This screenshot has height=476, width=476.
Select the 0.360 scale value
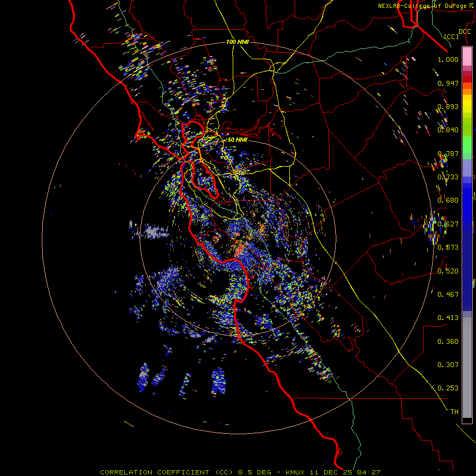point(448,341)
